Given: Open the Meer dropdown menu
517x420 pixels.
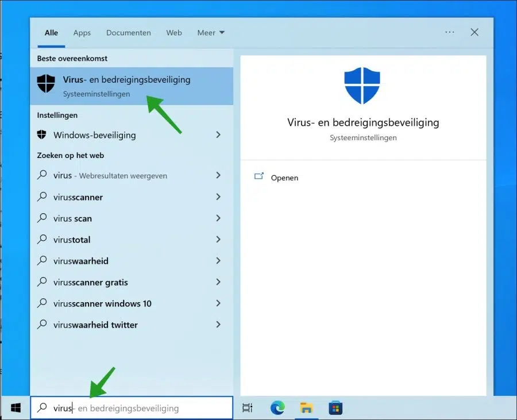Looking at the screenshot, I should click(x=211, y=33).
